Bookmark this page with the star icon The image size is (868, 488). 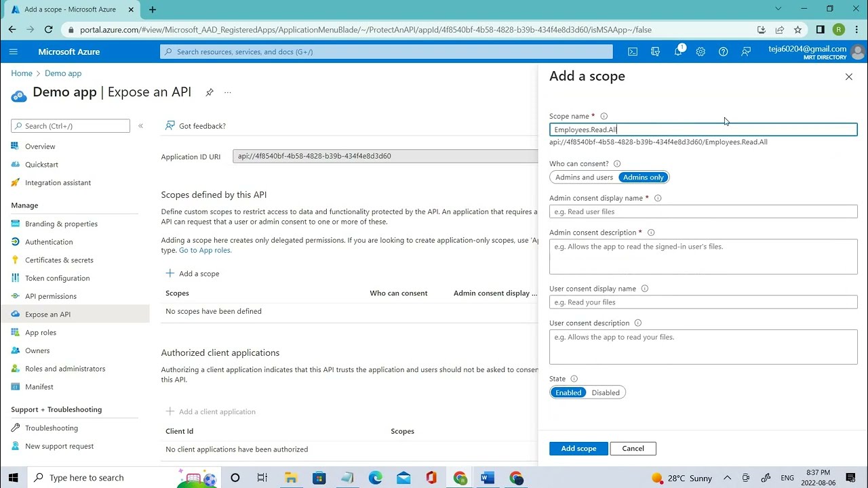click(798, 30)
